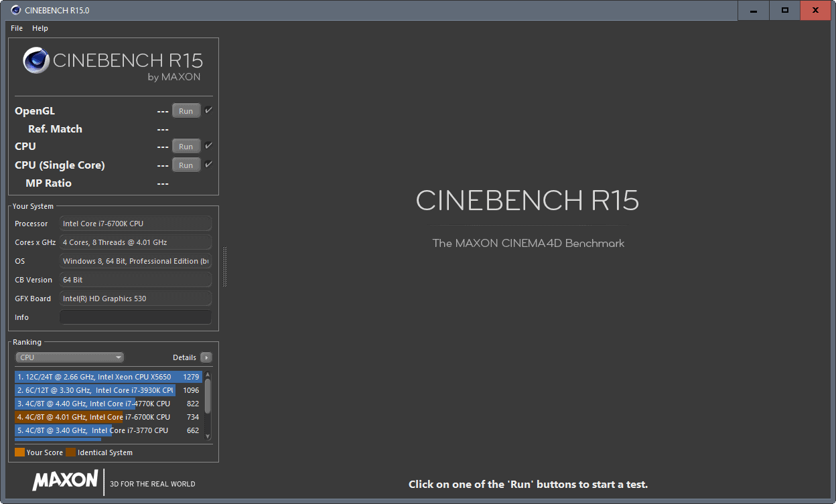Open the CPU ranking dropdown
Screen dimensions: 836x504
pos(69,357)
